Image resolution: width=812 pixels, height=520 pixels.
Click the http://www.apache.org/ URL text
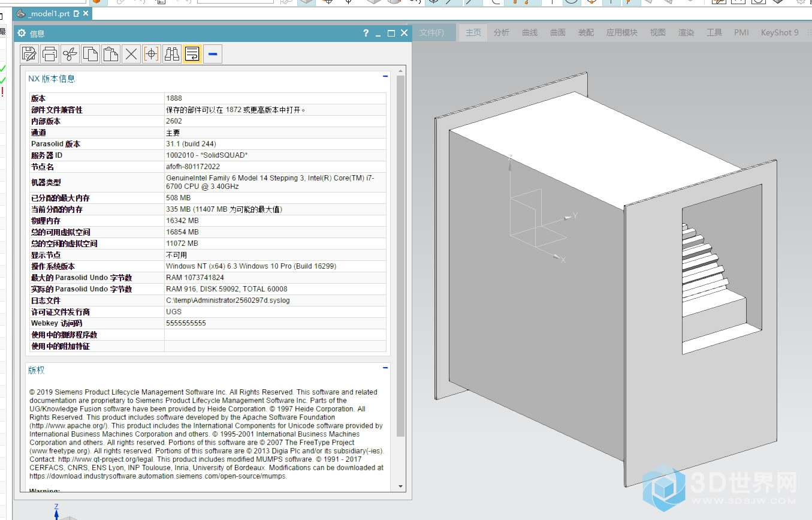click(68, 425)
